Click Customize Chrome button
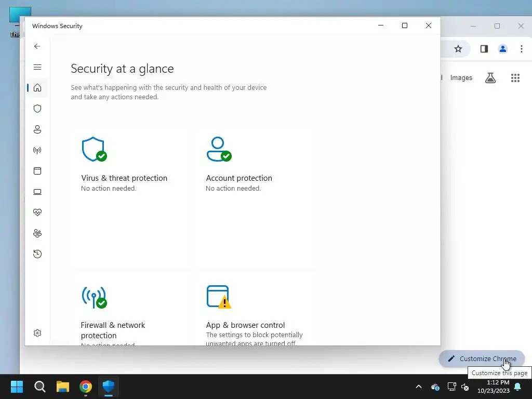Image resolution: width=532 pixels, height=399 pixels. point(482,358)
